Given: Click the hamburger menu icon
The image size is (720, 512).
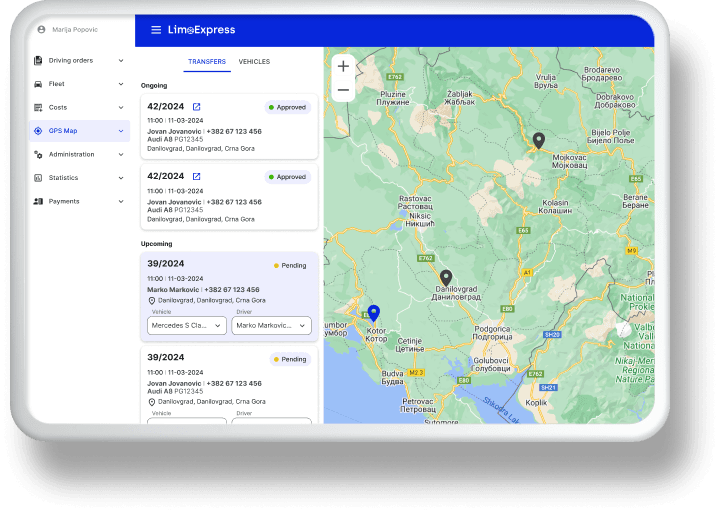Looking at the screenshot, I should [156, 30].
